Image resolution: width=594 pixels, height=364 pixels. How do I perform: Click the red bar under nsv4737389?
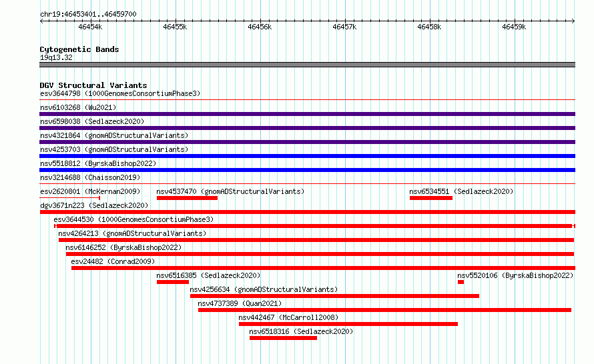tap(384, 310)
